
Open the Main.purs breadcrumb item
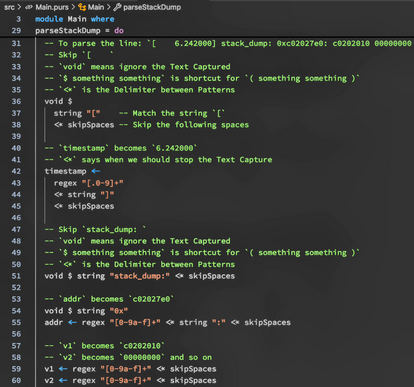(x=52, y=7)
